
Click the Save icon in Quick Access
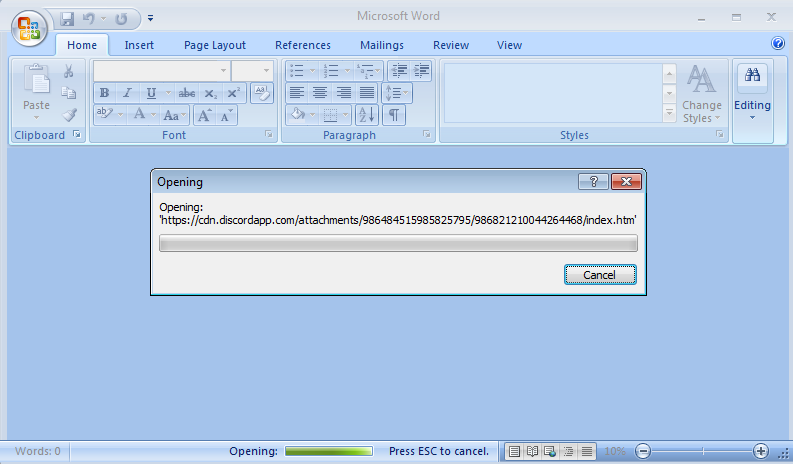(67, 19)
